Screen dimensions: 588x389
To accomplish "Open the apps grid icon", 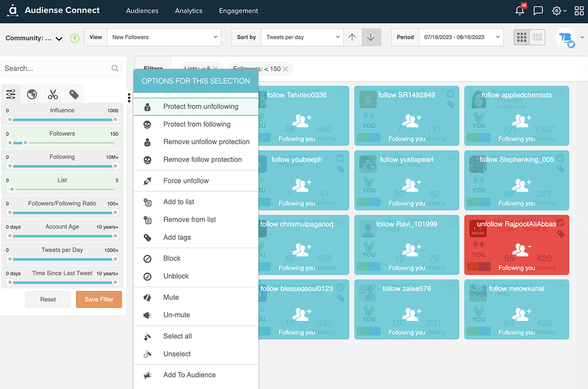I will click(579, 10).
